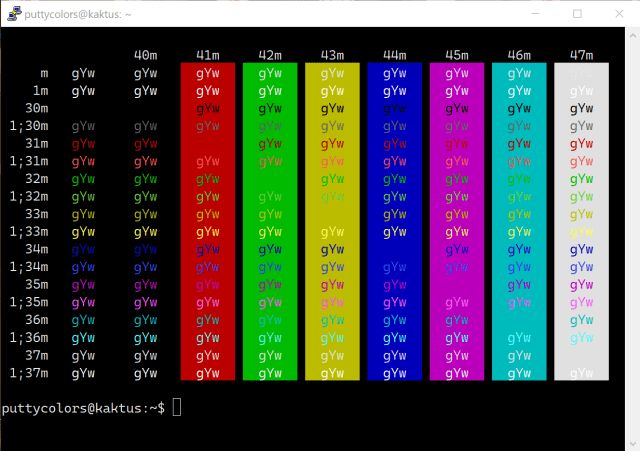Open the PuTTY system menu icon
The width and height of the screenshot is (640, 451).
click(14, 14)
